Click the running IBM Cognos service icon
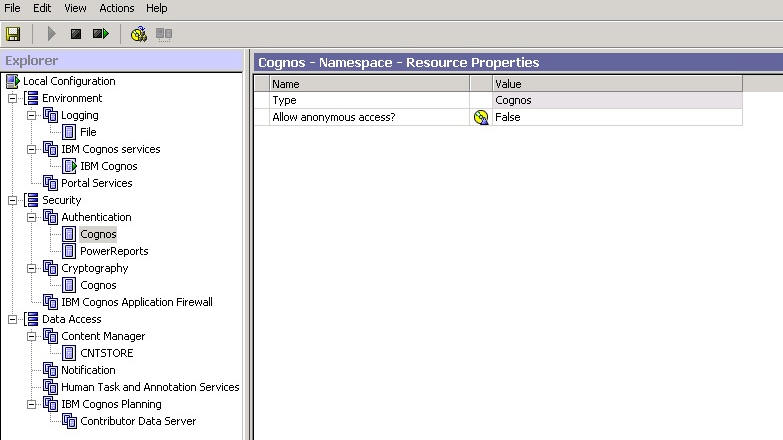The image size is (783, 440). tap(70, 166)
